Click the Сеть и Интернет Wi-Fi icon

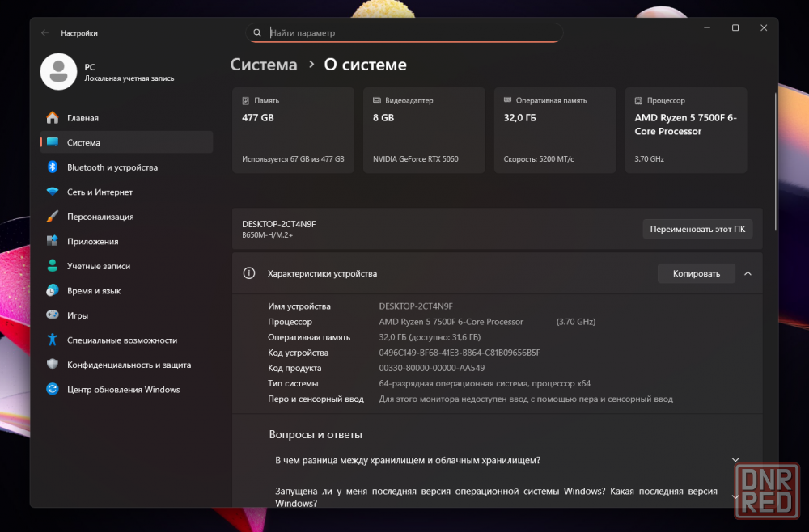(53, 192)
